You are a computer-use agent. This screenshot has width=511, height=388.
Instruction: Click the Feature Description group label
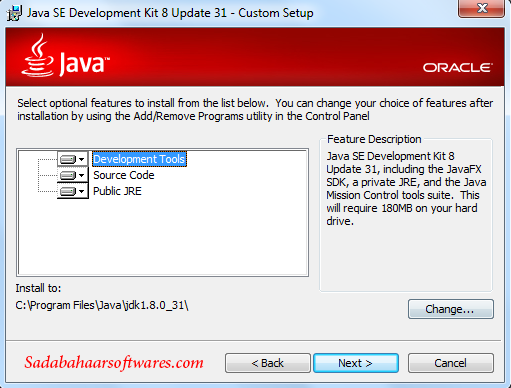(374, 139)
